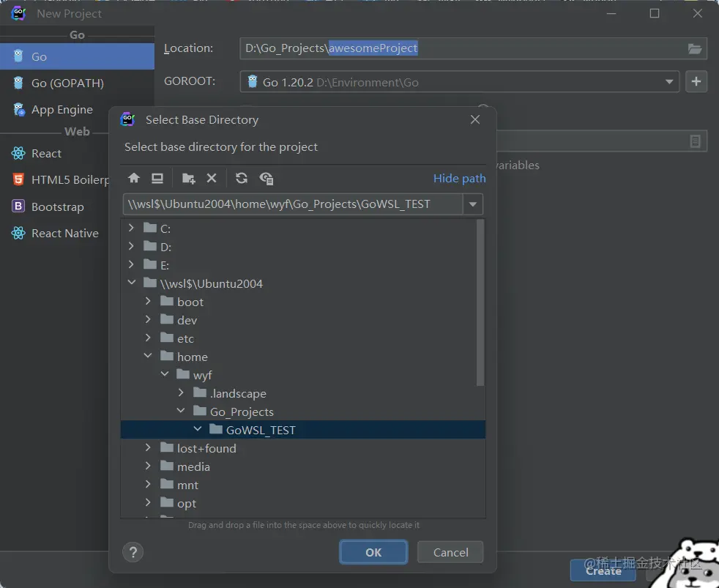719x588 pixels.
Task: Select the mnt folder row
Action: [302, 485]
